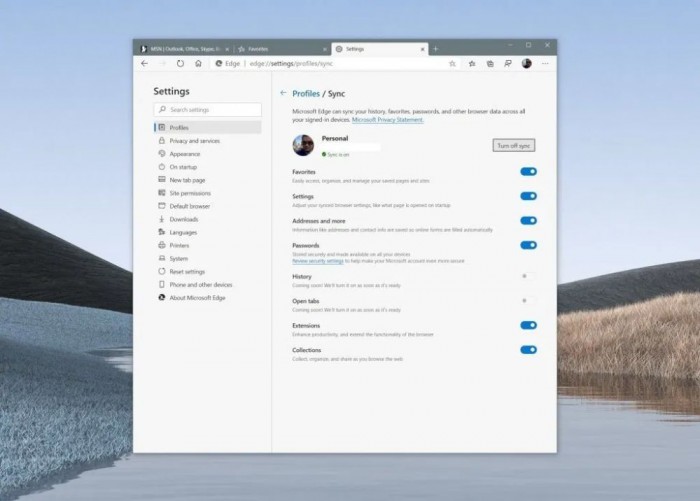Image resolution: width=700 pixels, height=501 pixels.
Task: Open a new tab with plus icon
Action: (436, 48)
